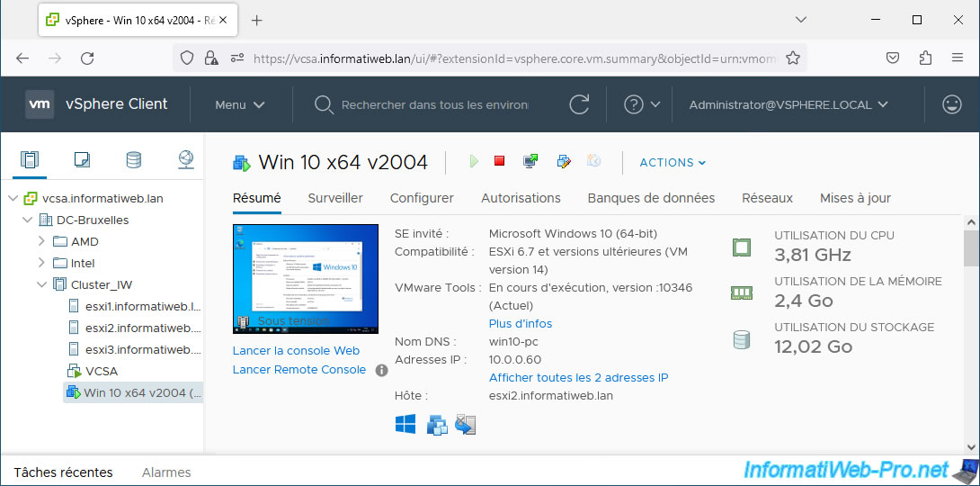Switch to the Networking inventory view icon
This screenshot has width=980, height=486.
tap(185, 160)
